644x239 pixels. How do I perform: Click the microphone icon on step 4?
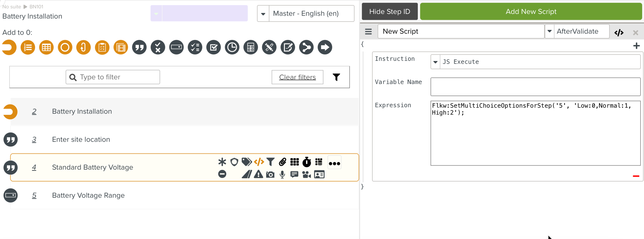point(282,175)
